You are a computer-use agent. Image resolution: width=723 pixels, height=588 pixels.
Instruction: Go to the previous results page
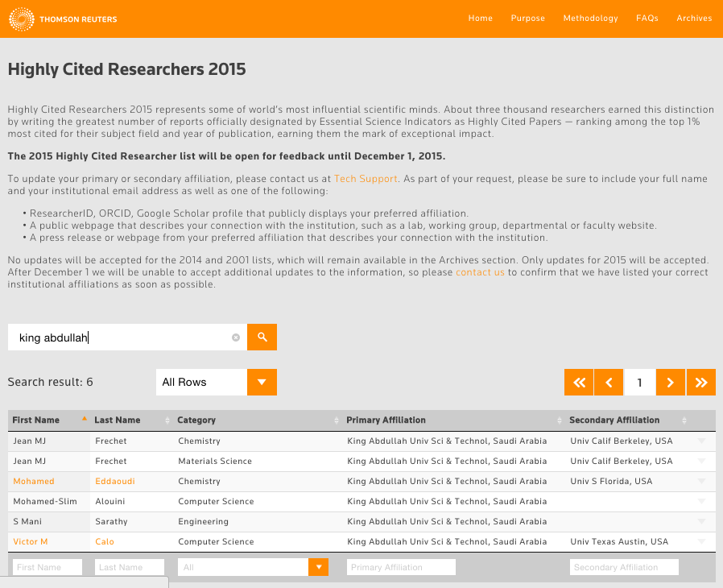click(x=609, y=383)
